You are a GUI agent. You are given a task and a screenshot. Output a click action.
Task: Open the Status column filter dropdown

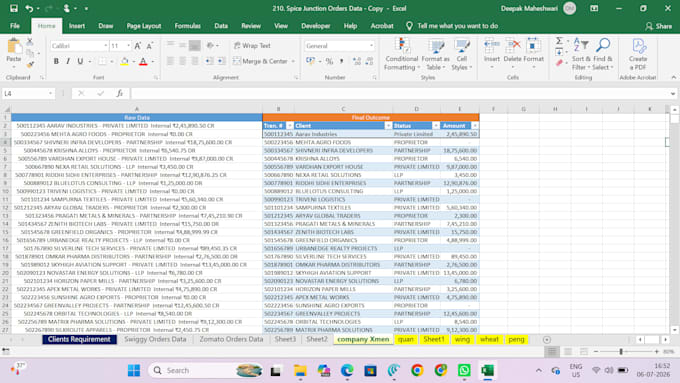pos(436,126)
